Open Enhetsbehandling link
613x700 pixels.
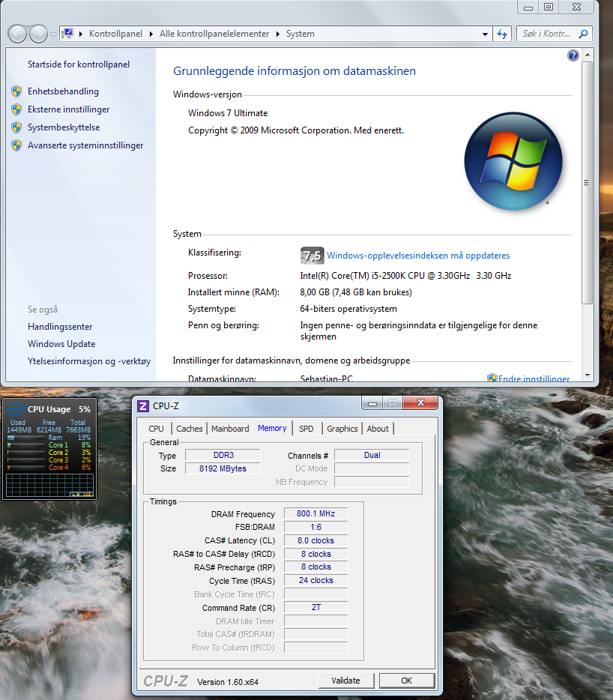pos(63,91)
